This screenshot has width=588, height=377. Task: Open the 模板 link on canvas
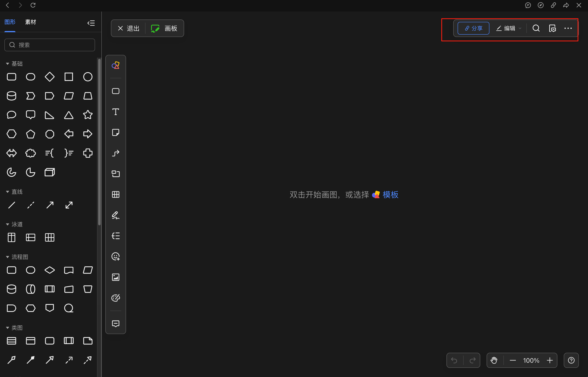click(390, 195)
